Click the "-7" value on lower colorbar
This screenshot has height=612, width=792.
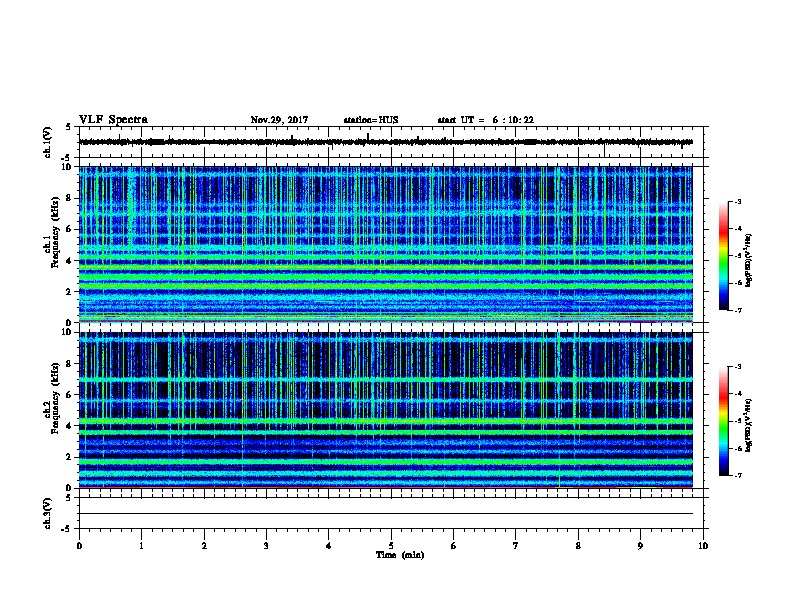737,475
